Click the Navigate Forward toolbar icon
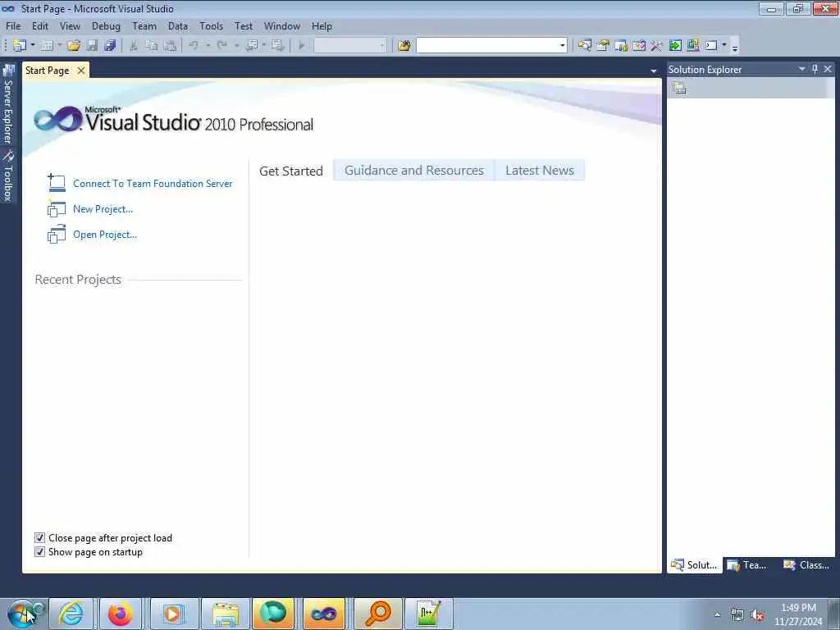 click(x=277, y=46)
